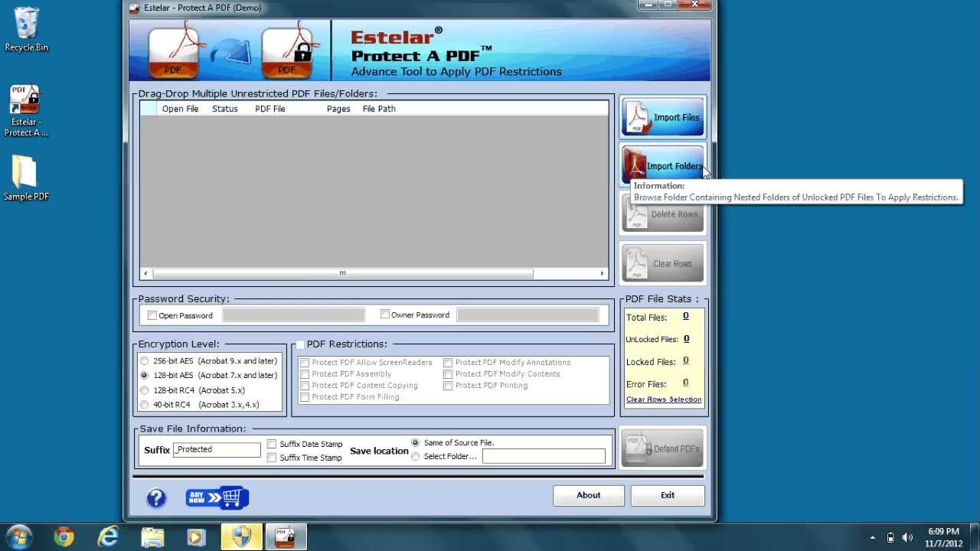
Task: Launch Internet Explorer from the taskbar
Action: pos(108,537)
